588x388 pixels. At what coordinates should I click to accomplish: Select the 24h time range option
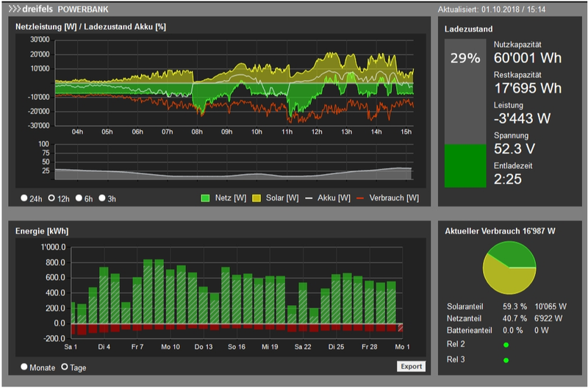click(x=24, y=198)
